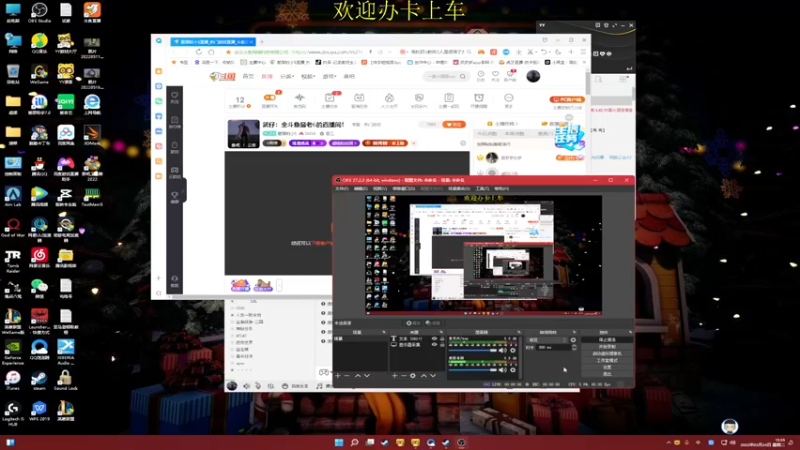The width and height of the screenshot is (800, 450).
Task: Open the Windows Start button
Action: [339, 442]
